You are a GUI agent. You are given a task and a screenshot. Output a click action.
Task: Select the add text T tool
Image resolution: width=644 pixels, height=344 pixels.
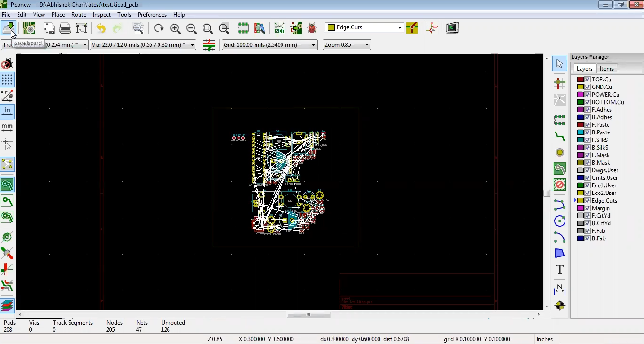(560, 269)
